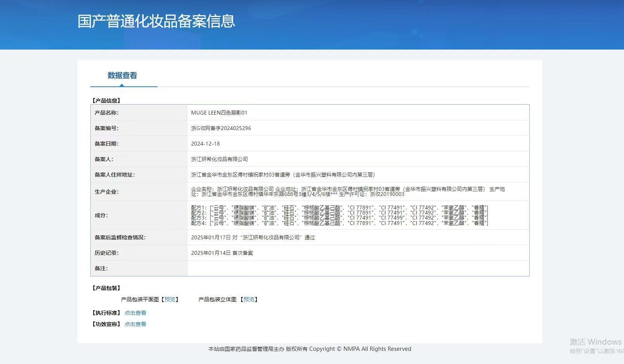Click the 备案人 row label
The image size is (624, 364).
coord(104,159)
